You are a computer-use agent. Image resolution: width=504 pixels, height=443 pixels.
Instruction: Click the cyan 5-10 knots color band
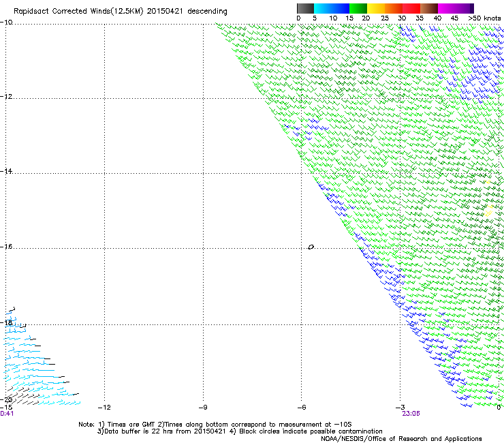coord(323,8)
